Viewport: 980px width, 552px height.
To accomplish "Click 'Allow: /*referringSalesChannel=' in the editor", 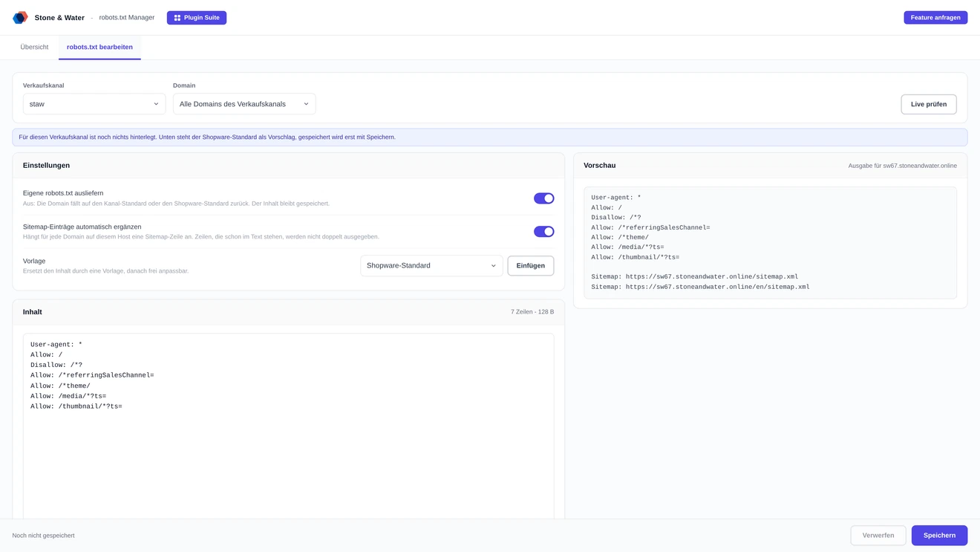I will (92, 375).
